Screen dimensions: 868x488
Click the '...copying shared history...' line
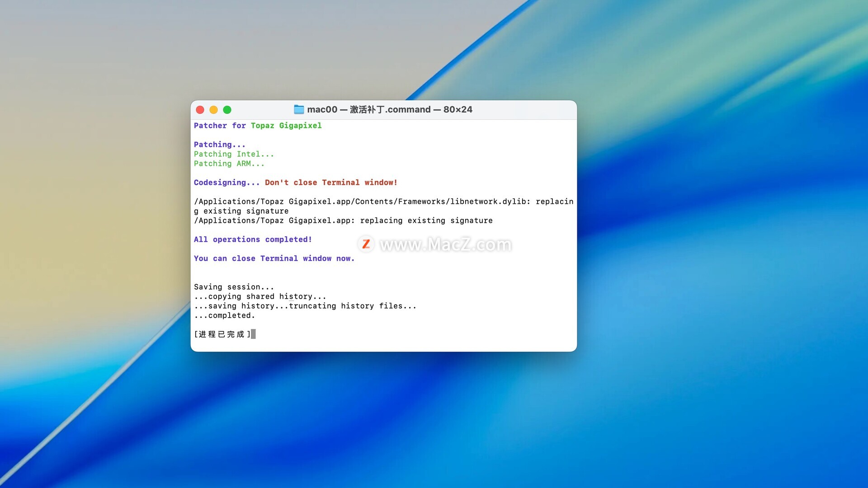pos(260,296)
